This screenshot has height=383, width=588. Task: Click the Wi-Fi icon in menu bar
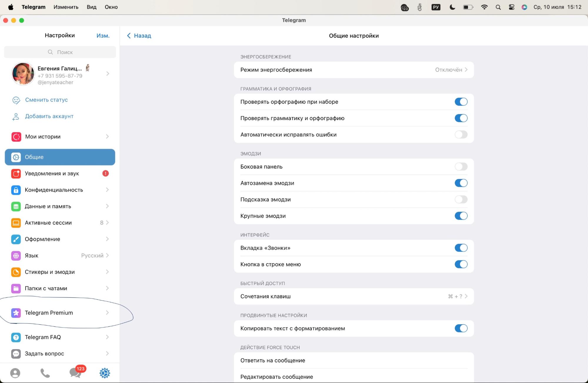click(x=484, y=7)
